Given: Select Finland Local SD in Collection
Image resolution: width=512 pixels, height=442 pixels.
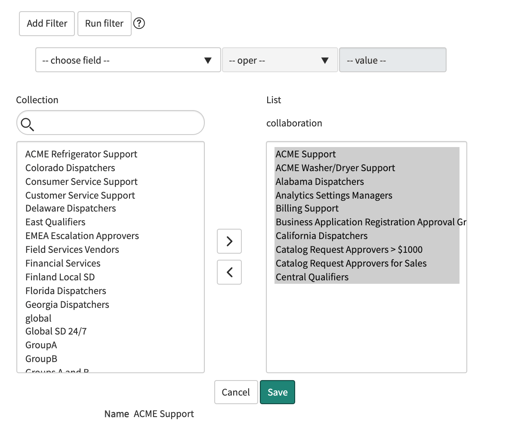Looking at the screenshot, I should [60, 277].
